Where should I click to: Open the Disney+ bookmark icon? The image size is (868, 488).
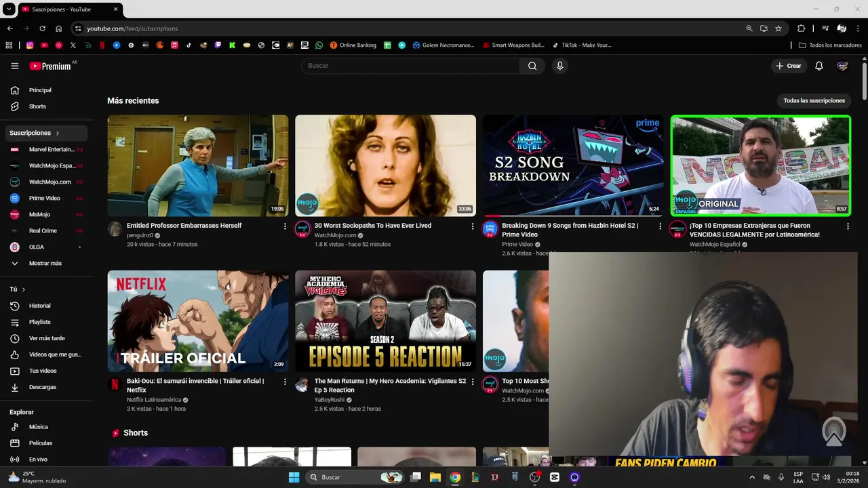87,45
